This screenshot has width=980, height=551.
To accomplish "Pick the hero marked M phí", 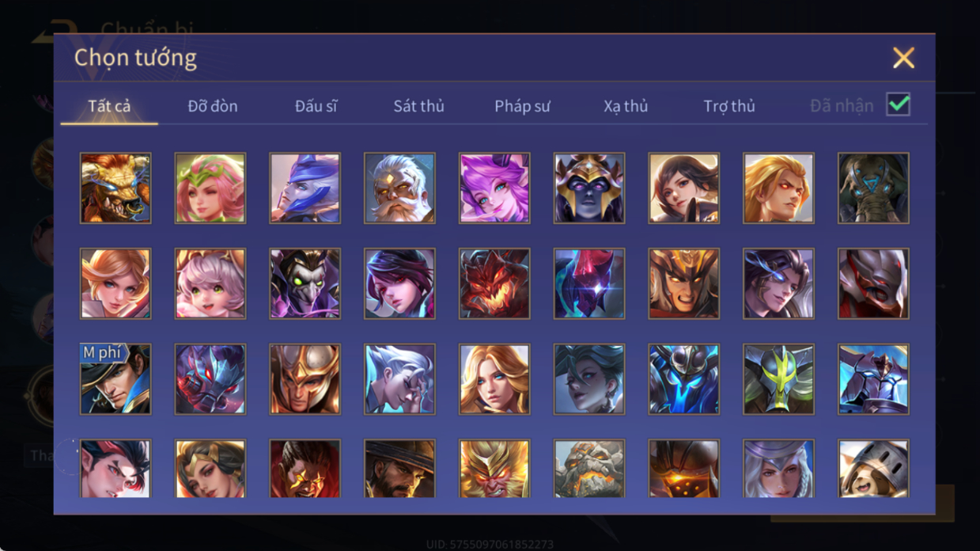I will tap(115, 379).
